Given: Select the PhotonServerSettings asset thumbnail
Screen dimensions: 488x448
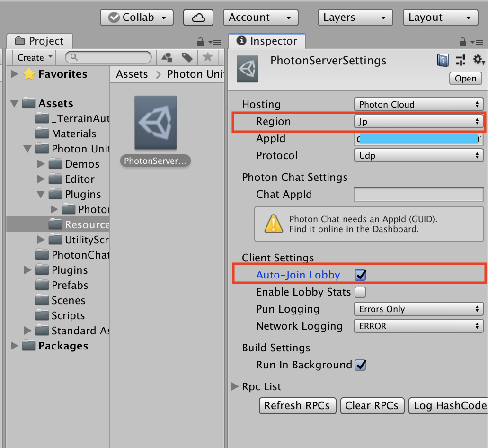Looking at the screenshot, I should 156,123.
